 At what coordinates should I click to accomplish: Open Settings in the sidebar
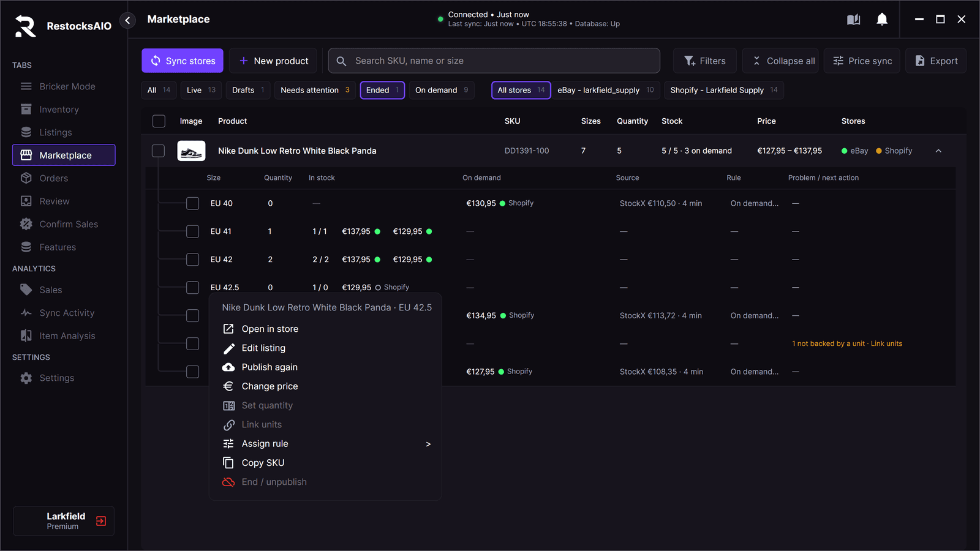(x=64, y=378)
